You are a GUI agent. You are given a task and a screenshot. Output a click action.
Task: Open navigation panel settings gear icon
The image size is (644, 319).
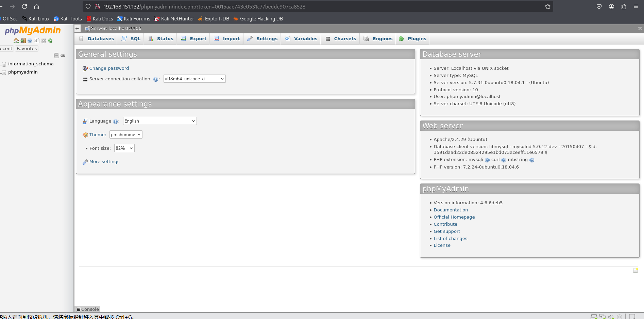pos(44,41)
